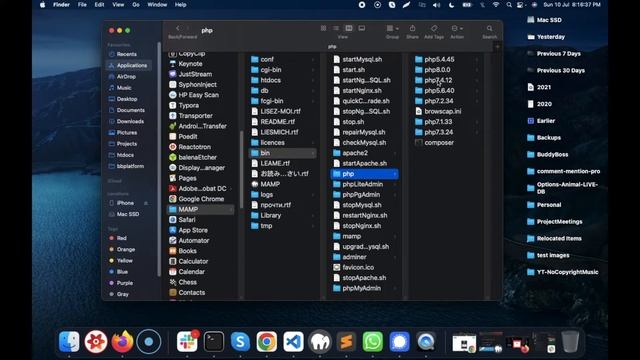Screen dimensions: 640x360
Task: Open the Group options dropdown
Action: click(392, 29)
